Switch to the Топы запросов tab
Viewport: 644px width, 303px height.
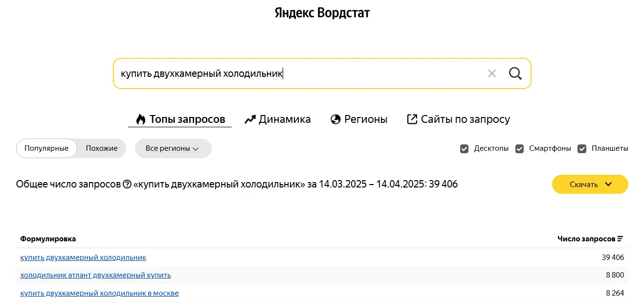point(180,119)
